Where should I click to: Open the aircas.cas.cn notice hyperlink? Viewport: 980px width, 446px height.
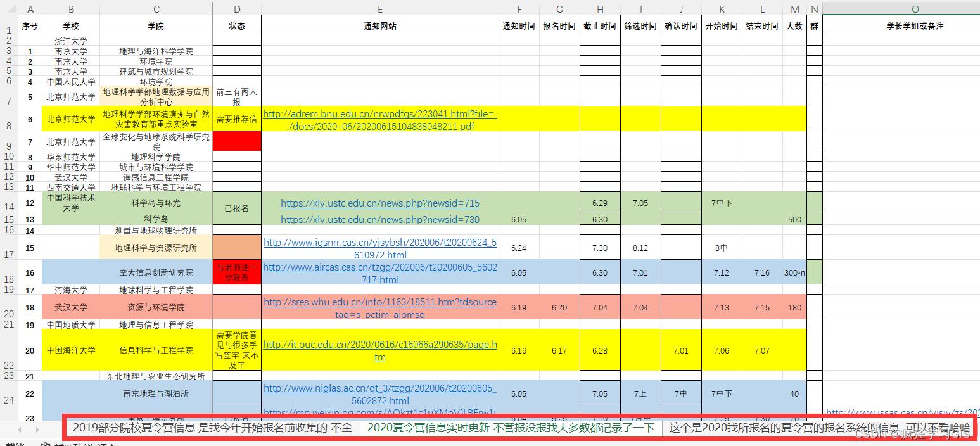[x=380, y=272]
